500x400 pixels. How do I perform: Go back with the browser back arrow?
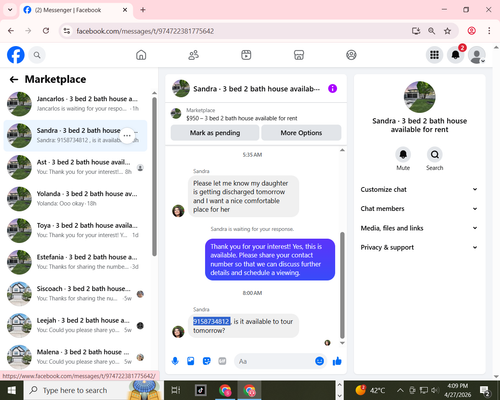point(11,31)
